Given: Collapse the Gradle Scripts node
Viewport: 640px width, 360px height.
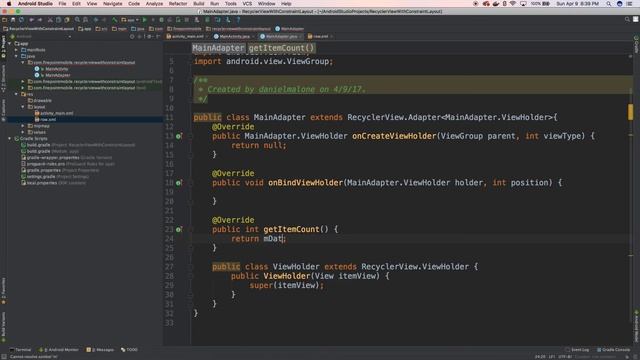Looking at the screenshot, I should [x=10, y=138].
